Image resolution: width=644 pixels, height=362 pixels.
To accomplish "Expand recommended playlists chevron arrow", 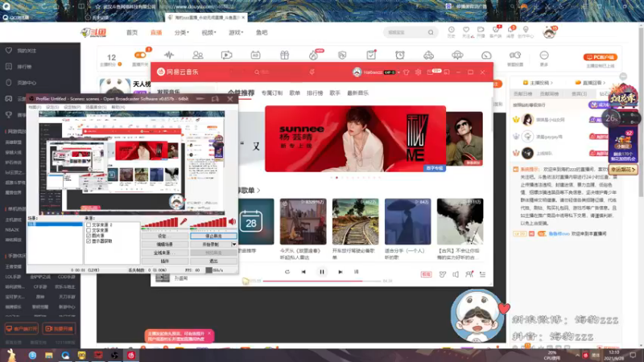I will [258, 191].
